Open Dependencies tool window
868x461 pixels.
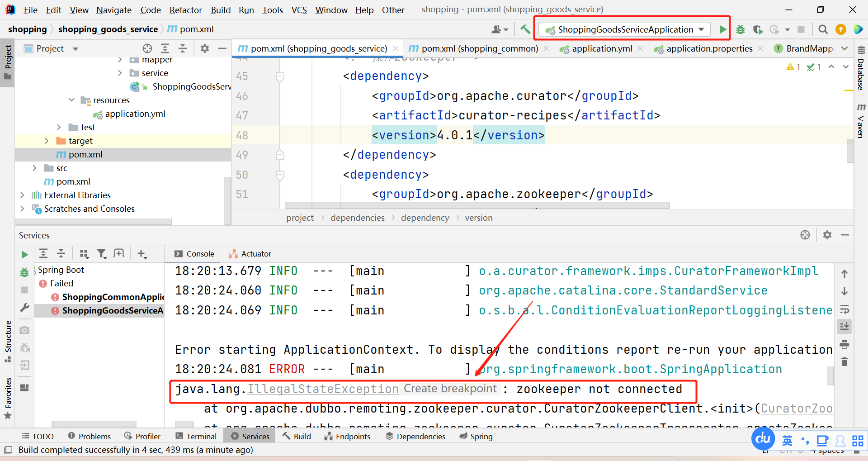(415, 436)
